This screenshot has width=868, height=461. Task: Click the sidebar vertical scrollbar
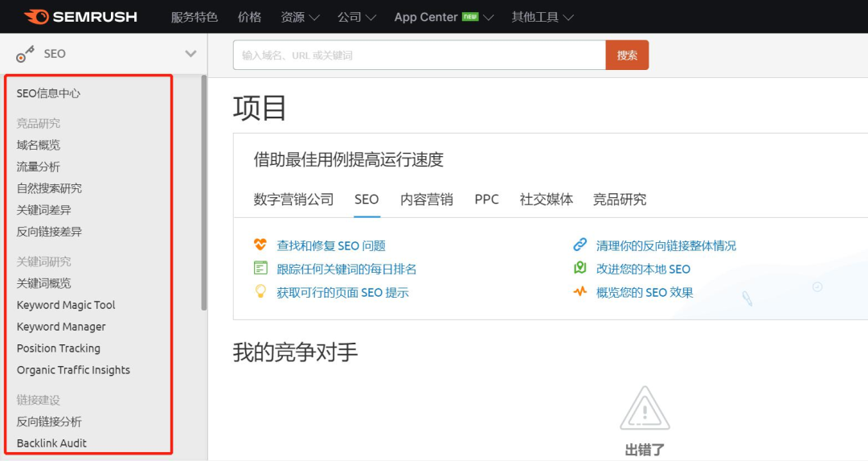pyautogui.click(x=203, y=193)
